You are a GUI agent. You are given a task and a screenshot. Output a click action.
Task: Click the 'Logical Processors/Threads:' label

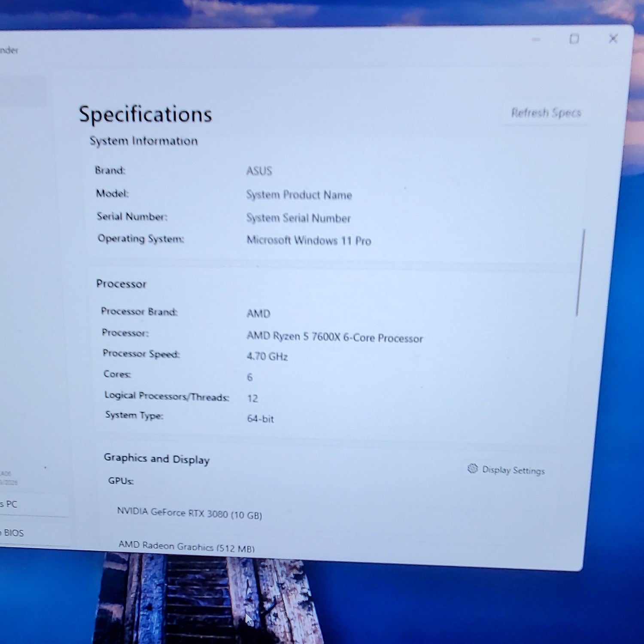(167, 396)
